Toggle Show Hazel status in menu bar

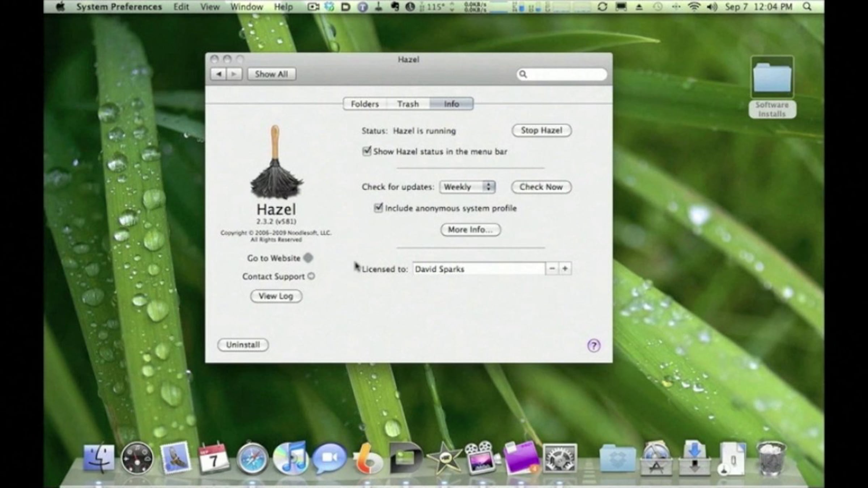pyautogui.click(x=366, y=151)
